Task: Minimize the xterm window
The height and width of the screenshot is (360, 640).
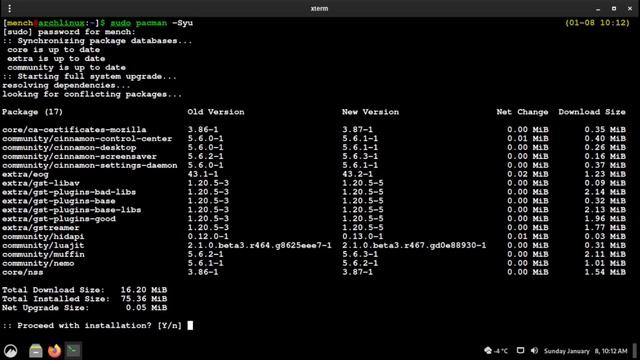Action: (x=598, y=9)
